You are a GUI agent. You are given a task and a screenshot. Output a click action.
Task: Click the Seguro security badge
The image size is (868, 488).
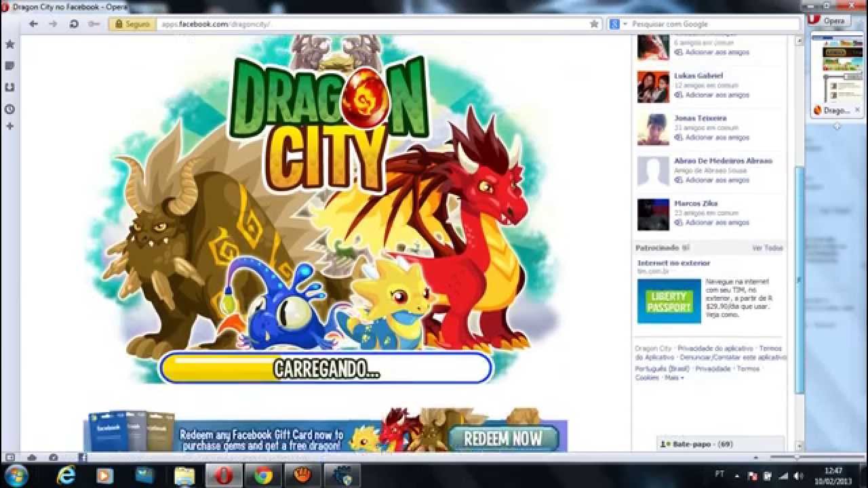(x=132, y=24)
